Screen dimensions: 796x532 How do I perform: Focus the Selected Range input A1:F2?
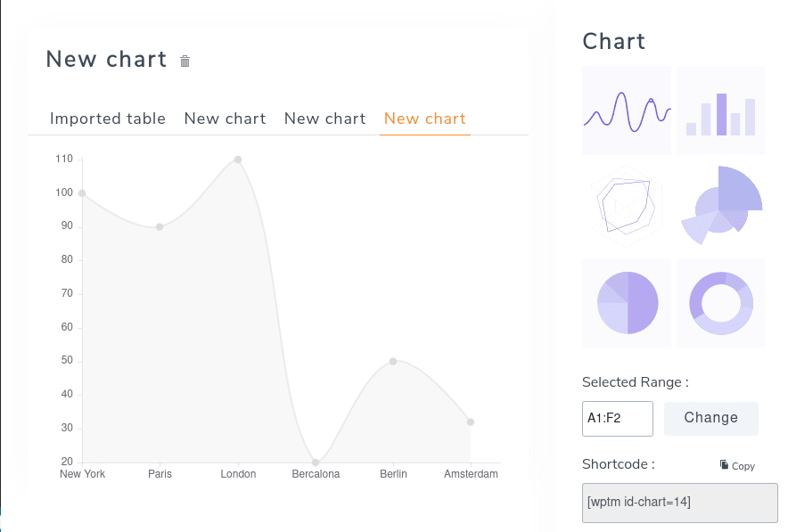click(x=618, y=418)
